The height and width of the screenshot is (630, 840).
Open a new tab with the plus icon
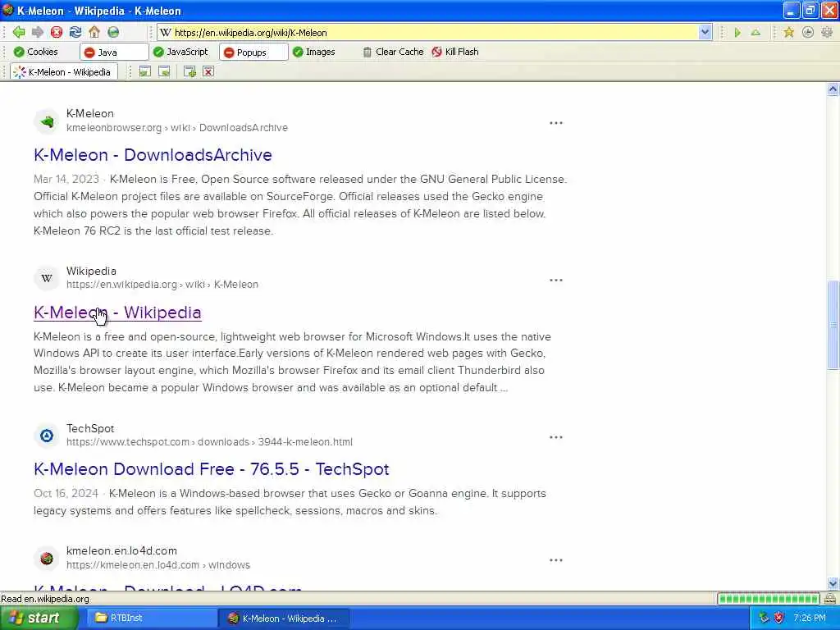point(189,72)
